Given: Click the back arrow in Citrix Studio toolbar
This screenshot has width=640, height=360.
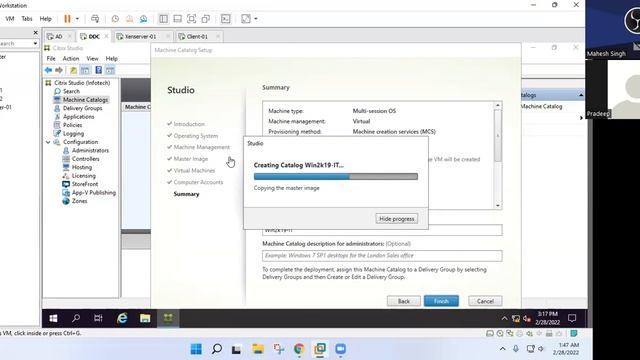Looking at the screenshot, I should tap(49, 70).
